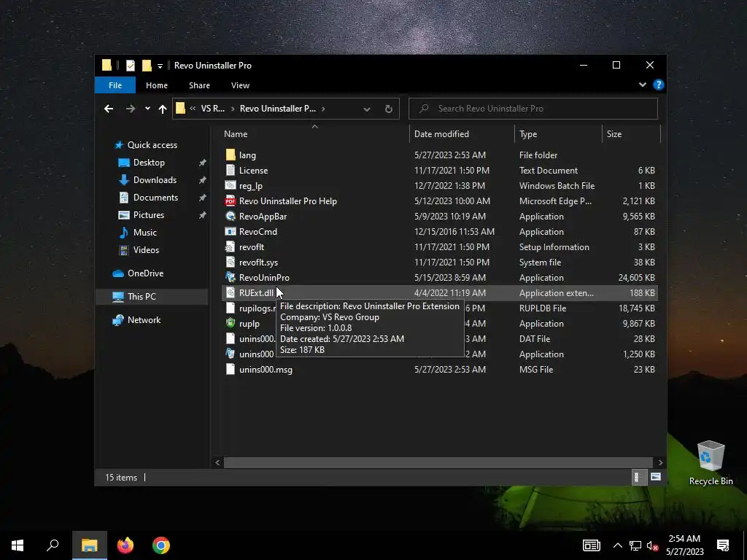
Task: Select the License text document icon
Action: 231,170
